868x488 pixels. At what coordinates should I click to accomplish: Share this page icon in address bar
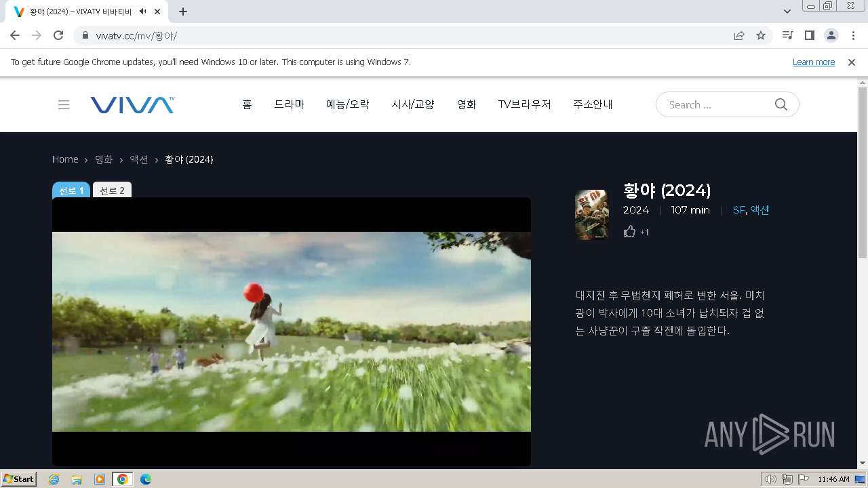pyautogui.click(x=739, y=35)
